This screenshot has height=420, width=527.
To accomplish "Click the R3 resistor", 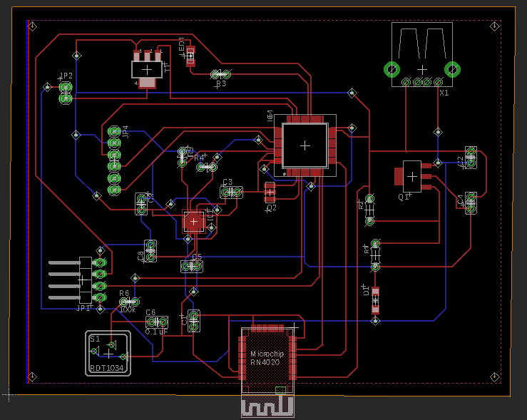I will [x=221, y=74].
